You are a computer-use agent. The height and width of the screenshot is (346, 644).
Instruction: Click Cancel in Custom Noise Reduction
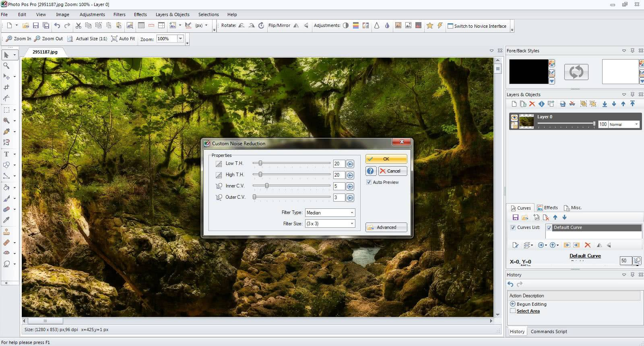392,171
